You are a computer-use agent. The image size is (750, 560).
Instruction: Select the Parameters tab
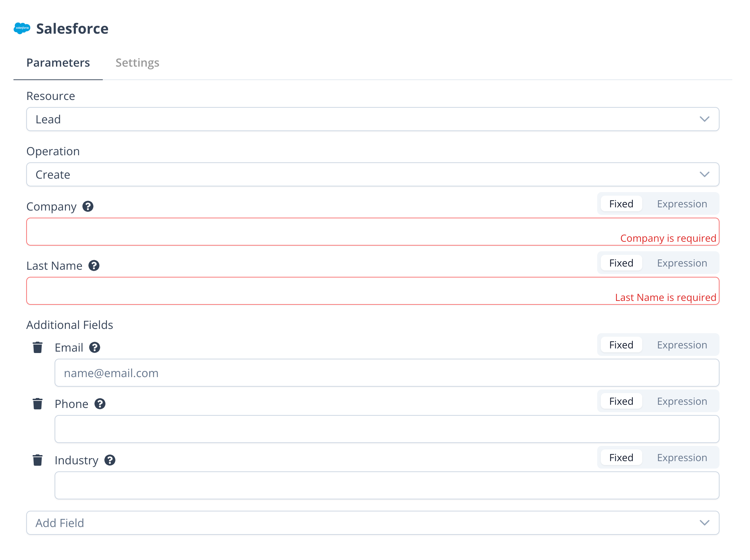58,63
